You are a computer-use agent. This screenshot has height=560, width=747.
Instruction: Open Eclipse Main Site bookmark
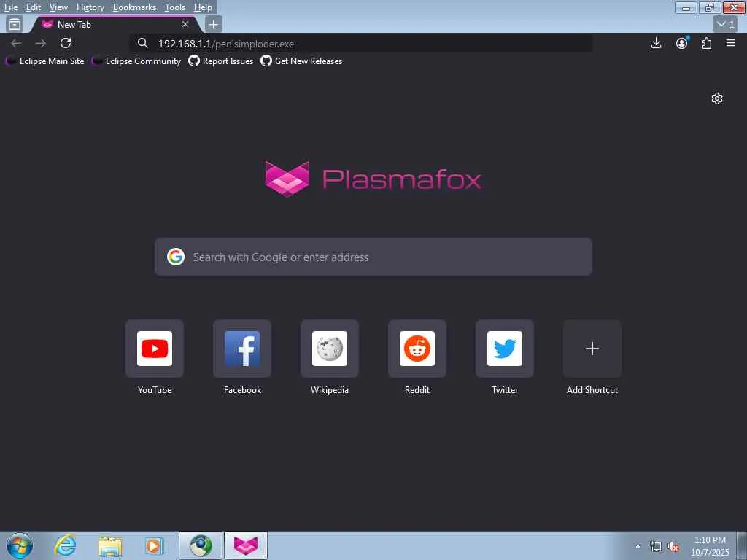click(44, 61)
